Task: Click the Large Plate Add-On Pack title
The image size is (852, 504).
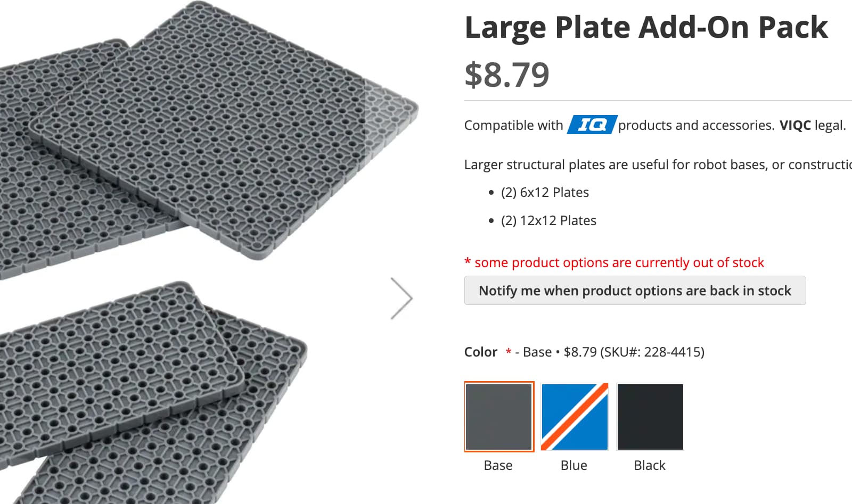Action: (646, 27)
